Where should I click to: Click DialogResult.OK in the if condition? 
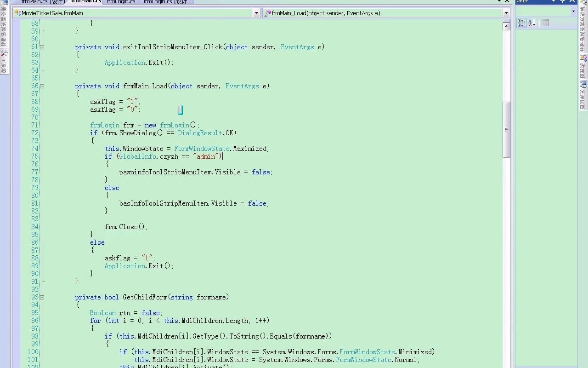pyautogui.click(x=205, y=133)
